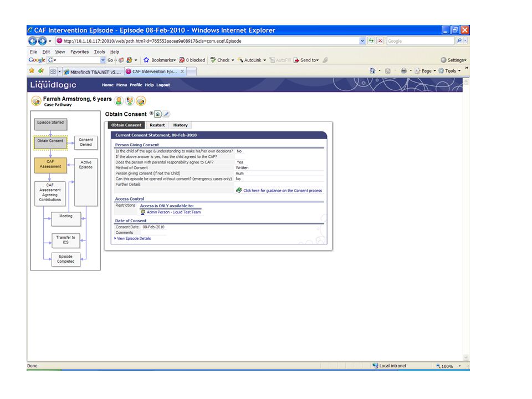Open the Favorites Center star icon
This screenshot has width=532, height=399.
pos(32,70)
